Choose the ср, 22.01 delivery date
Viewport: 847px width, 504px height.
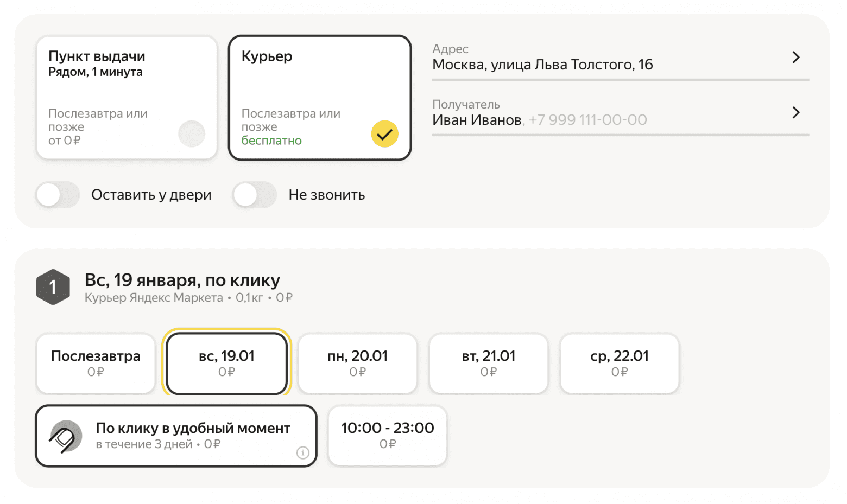coord(619,363)
